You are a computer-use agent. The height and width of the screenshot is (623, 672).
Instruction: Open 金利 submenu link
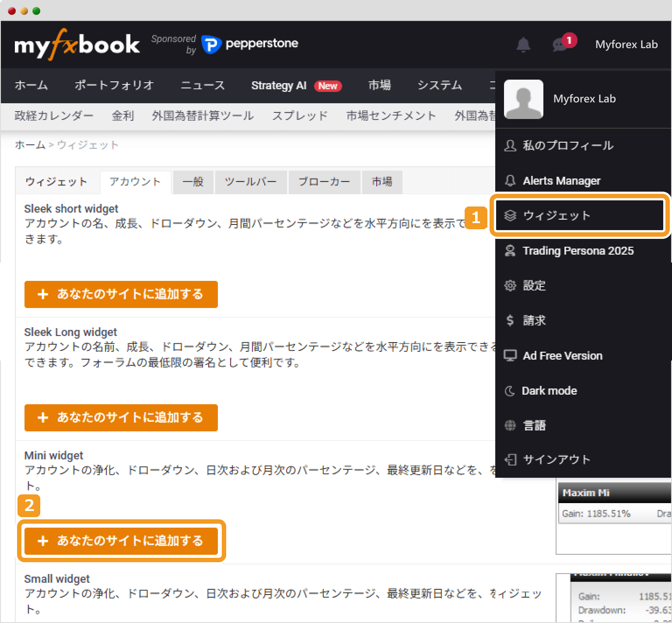tap(123, 115)
